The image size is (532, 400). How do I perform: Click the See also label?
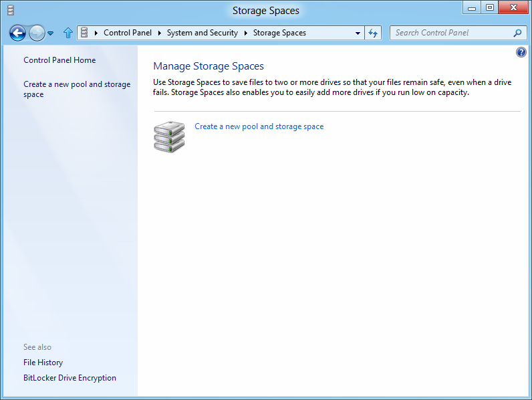tap(37, 347)
